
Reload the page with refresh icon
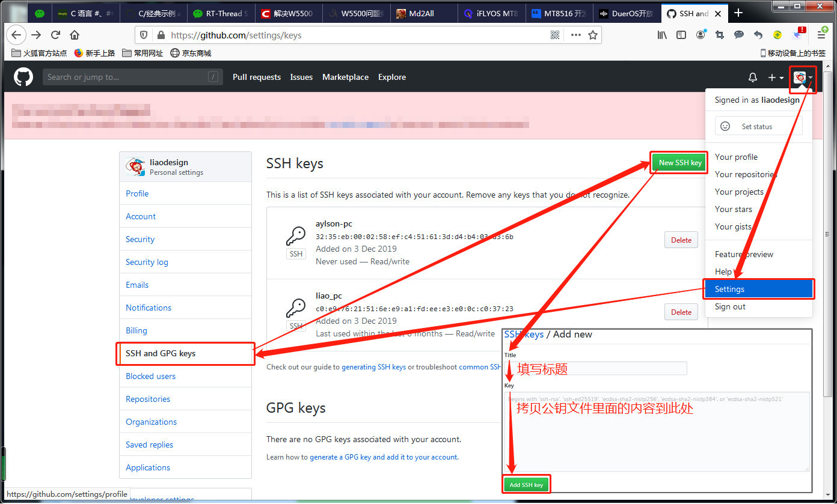[x=55, y=35]
